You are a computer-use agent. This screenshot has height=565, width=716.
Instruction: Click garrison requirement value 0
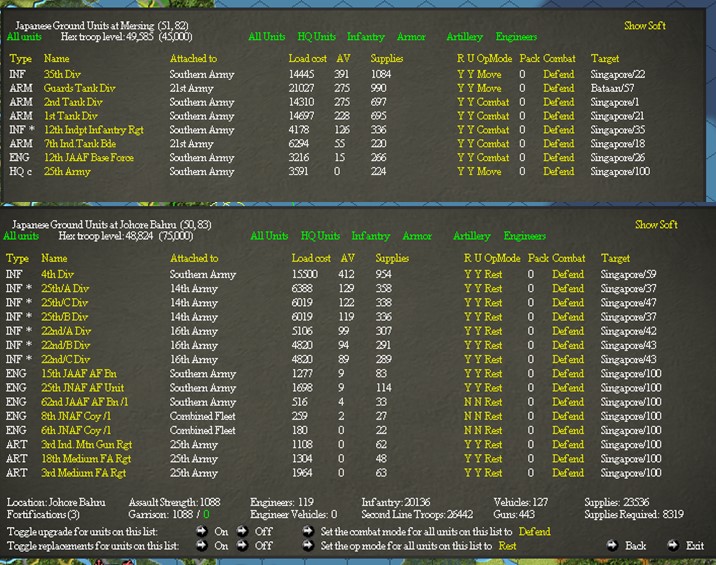pos(206,515)
